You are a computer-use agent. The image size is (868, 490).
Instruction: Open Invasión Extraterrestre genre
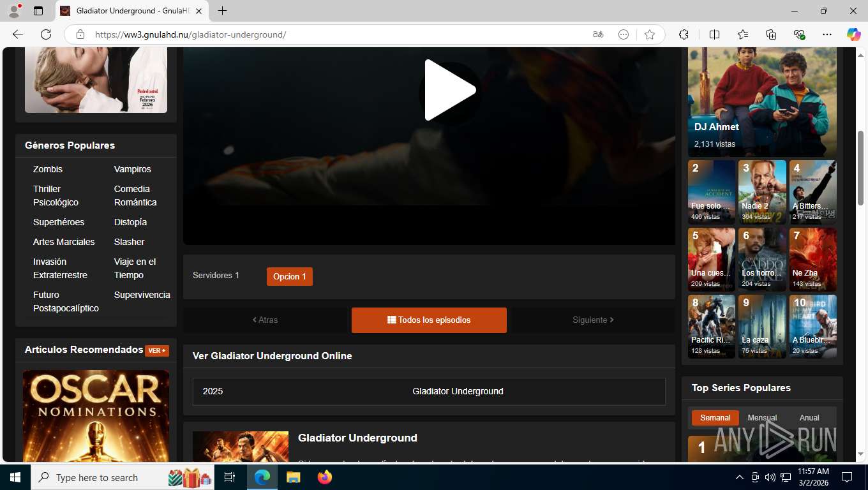[x=60, y=268]
